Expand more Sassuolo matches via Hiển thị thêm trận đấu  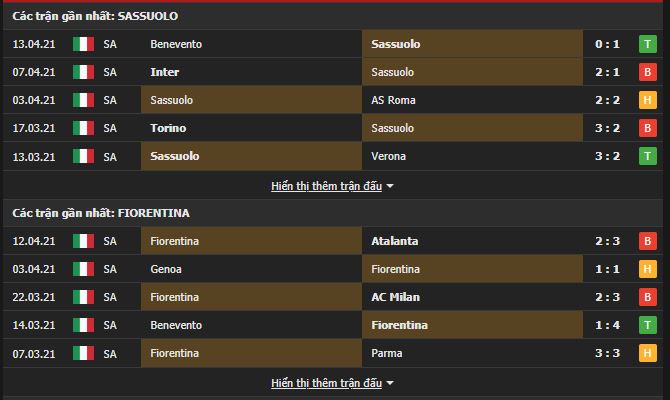[326, 186]
